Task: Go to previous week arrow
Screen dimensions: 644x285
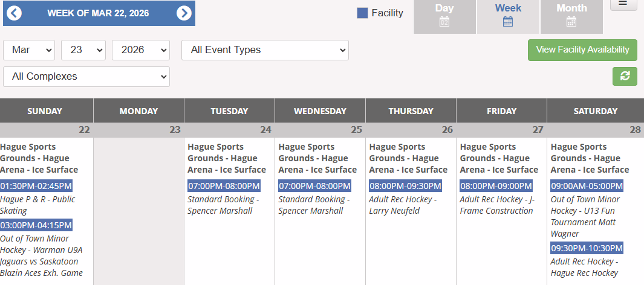Action: [x=14, y=13]
